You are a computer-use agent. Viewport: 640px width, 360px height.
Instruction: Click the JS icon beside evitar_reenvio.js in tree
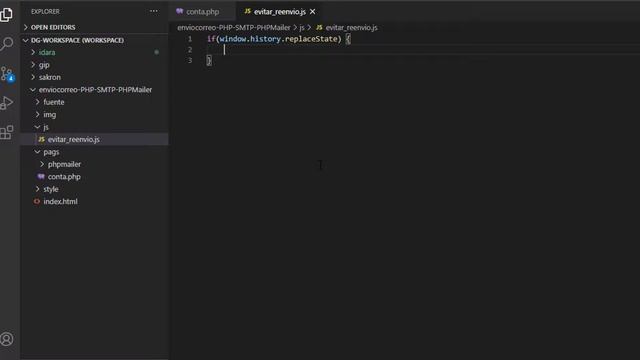[x=41, y=139]
